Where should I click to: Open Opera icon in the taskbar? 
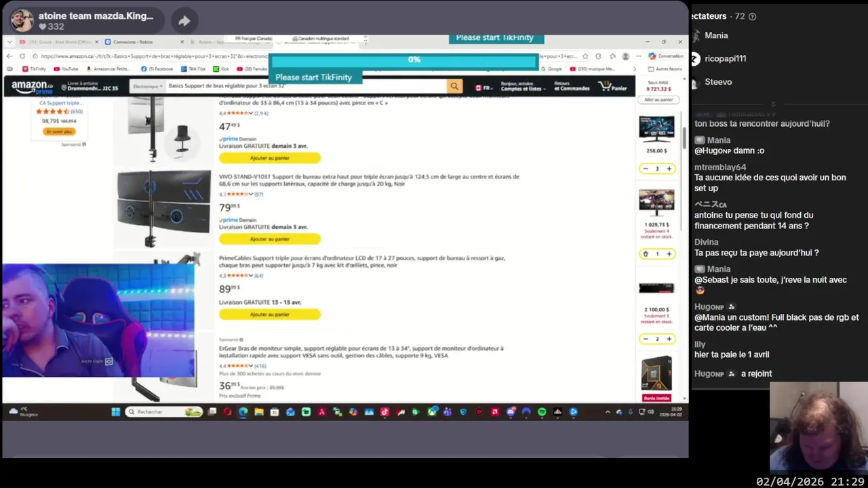pyautogui.click(x=228, y=411)
